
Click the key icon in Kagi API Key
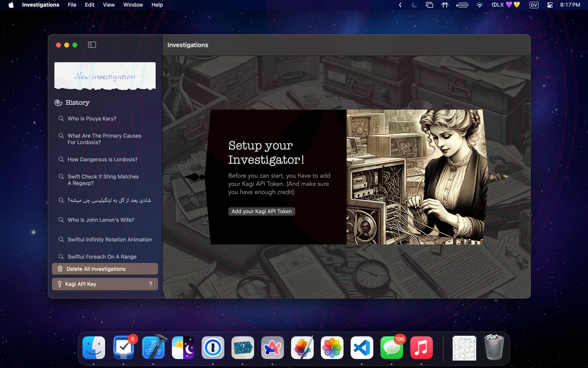tap(60, 284)
